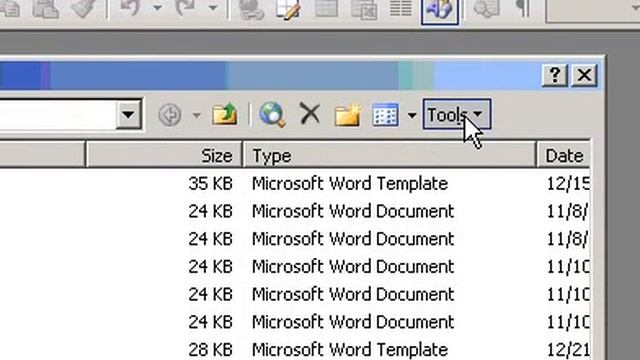Click the Search the Web globe icon
The image size is (640, 360).
point(272,115)
